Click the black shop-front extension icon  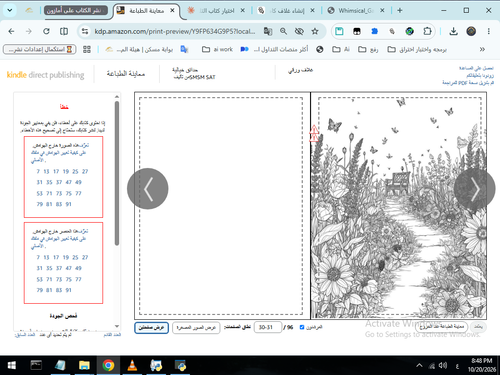(357, 31)
